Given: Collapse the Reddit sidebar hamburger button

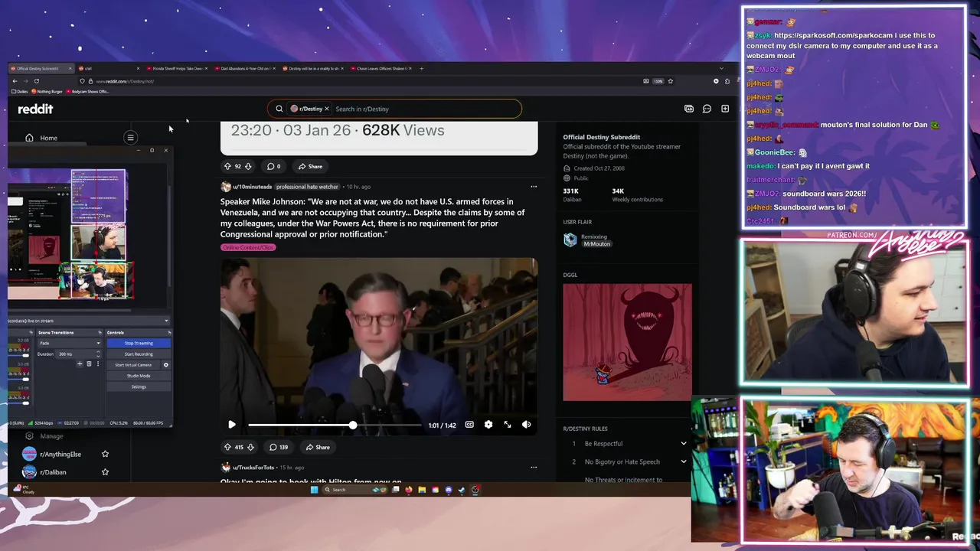Looking at the screenshot, I should [131, 138].
